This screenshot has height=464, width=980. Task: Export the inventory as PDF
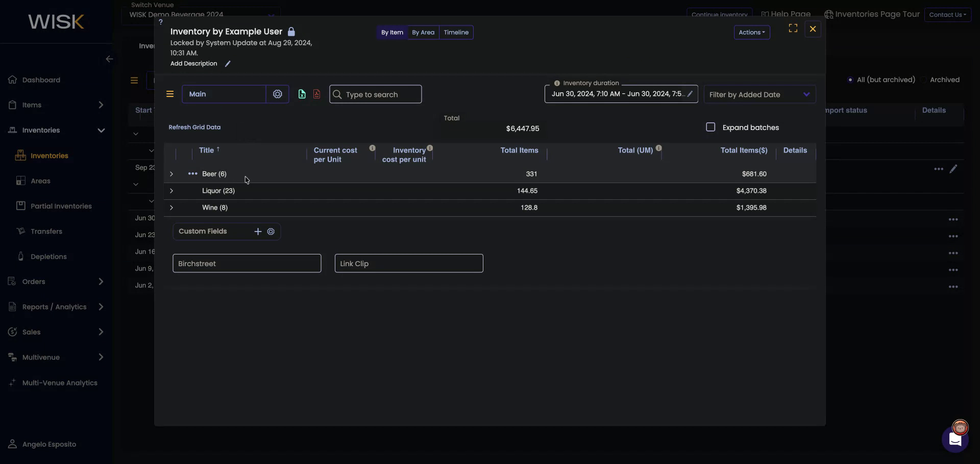316,94
